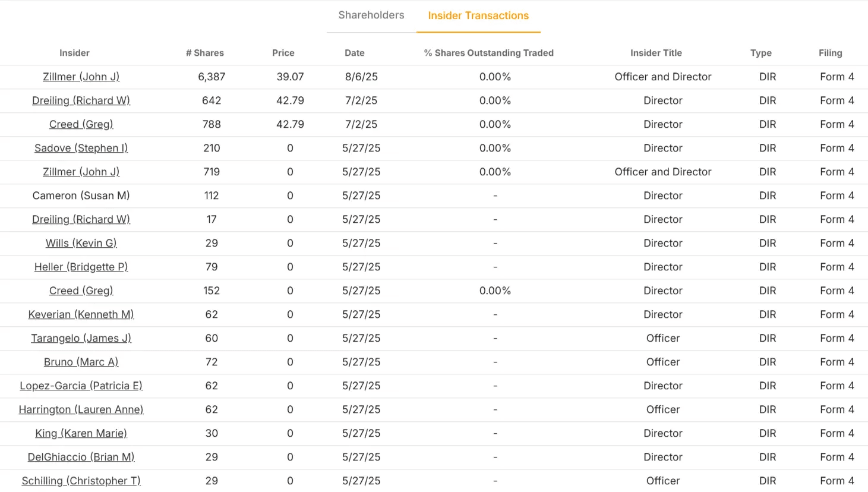This screenshot has height=492, width=868.
Task: Click the % Shares Outstanding Traded header
Action: [x=489, y=53]
